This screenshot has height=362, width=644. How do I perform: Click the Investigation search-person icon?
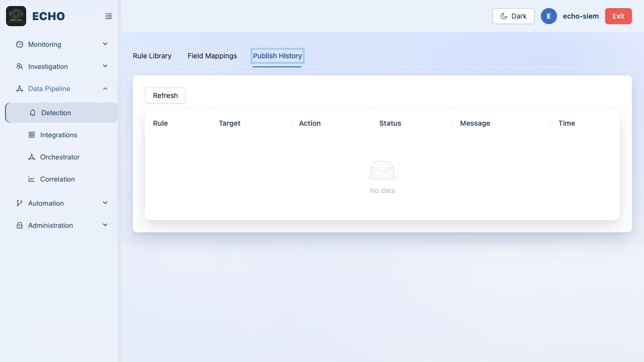(x=20, y=66)
